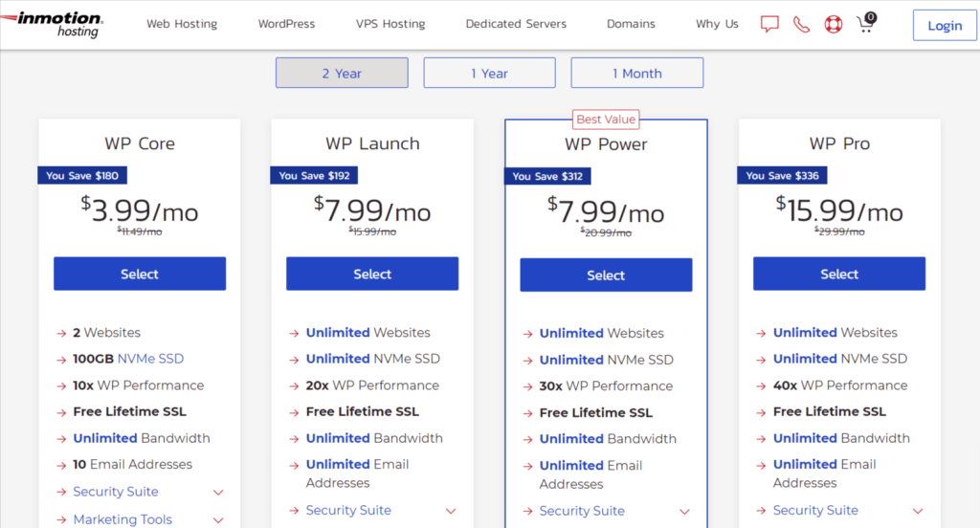
Task: Click Unlimited Bandwidth in WP Pro
Action: coord(841,438)
